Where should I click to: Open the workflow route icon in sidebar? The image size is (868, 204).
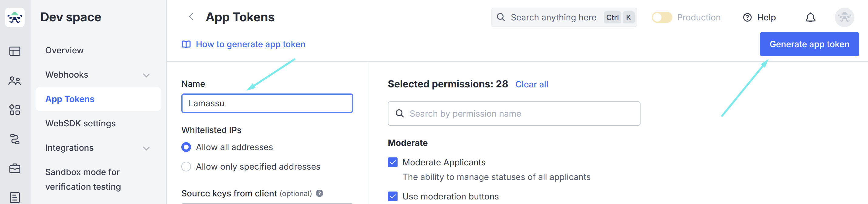15,139
